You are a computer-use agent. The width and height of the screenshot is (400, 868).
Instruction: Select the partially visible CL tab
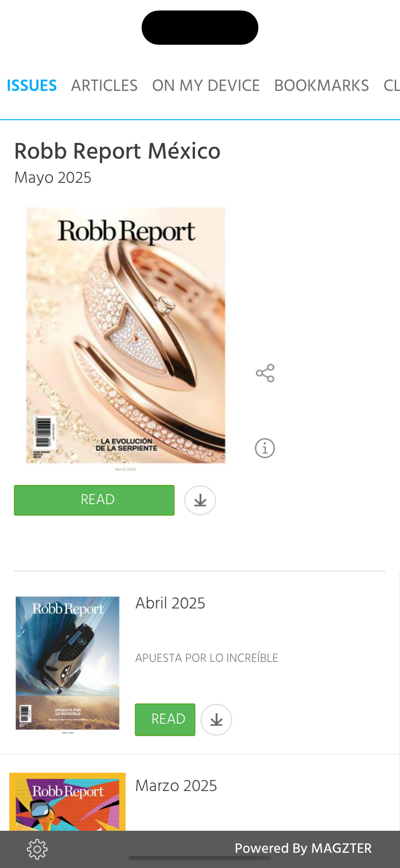coord(392,86)
